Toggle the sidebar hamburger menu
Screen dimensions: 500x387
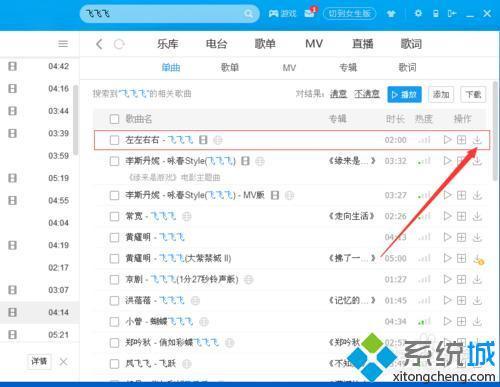point(63,44)
